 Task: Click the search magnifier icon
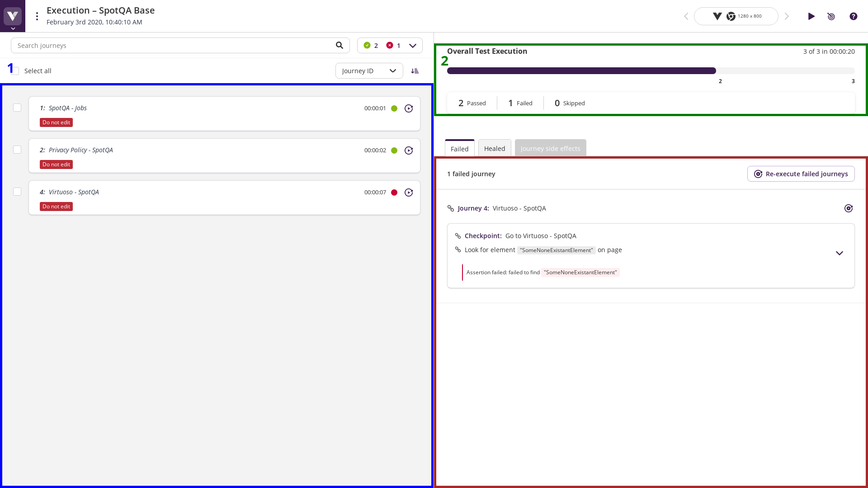pyautogui.click(x=340, y=45)
